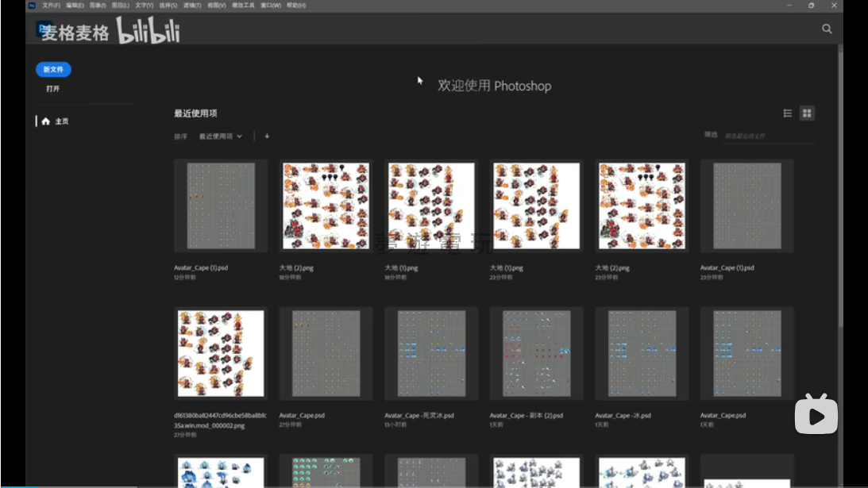
Task: Open the Avatar_Cape - 副本 (2).psd thumbnail
Action: click(536, 353)
